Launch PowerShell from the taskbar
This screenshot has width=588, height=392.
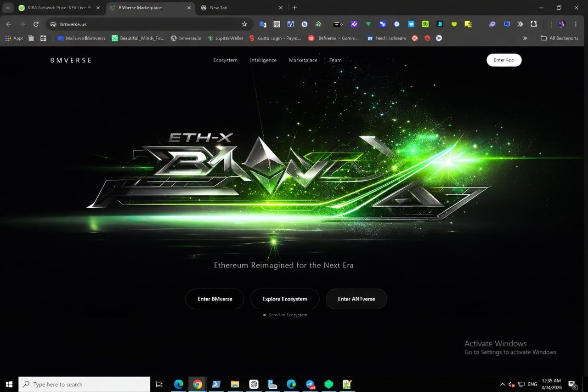[216, 384]
